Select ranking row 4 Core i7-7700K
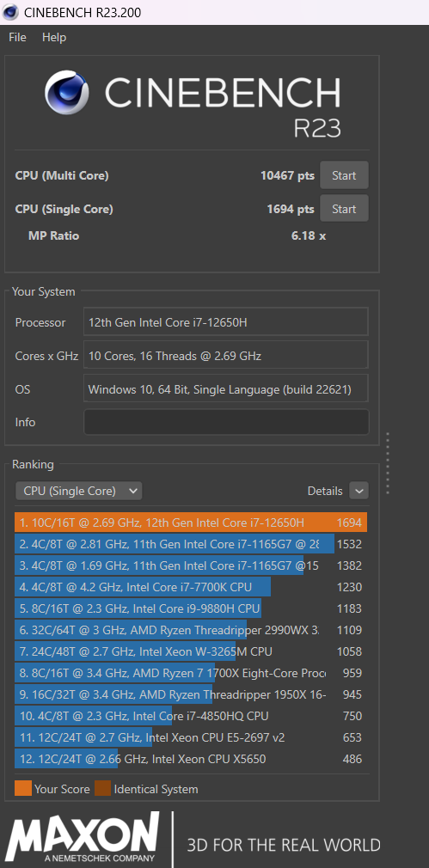429x868 pixels. pos(190,587)
